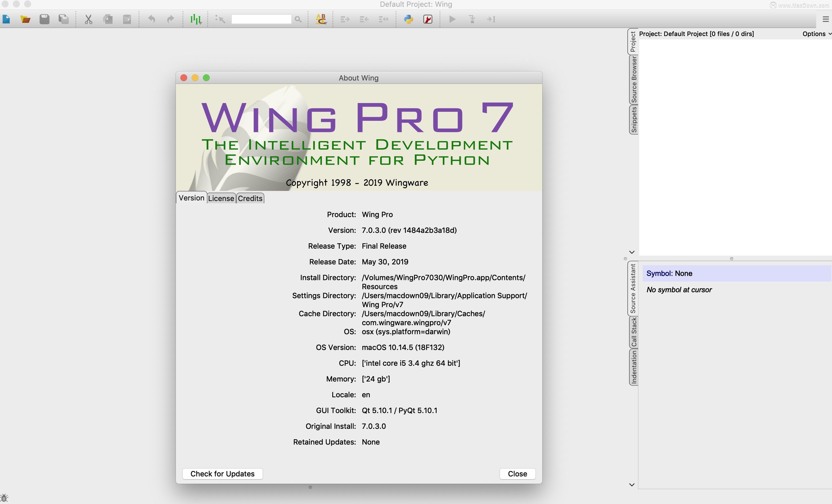Screen dimensions: 832x504
Task: Open the Python shell icon
Action: pos(409,19)
